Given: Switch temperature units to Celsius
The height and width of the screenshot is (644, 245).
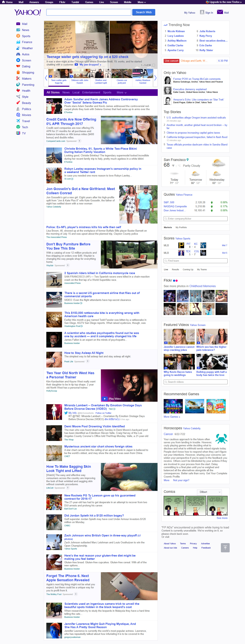Looking at the screenshot, I should 179,166.
